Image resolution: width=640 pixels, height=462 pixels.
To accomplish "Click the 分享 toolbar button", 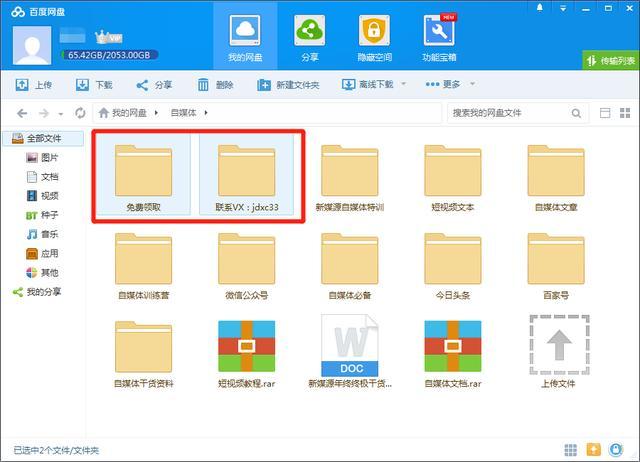I will [154, 84].
